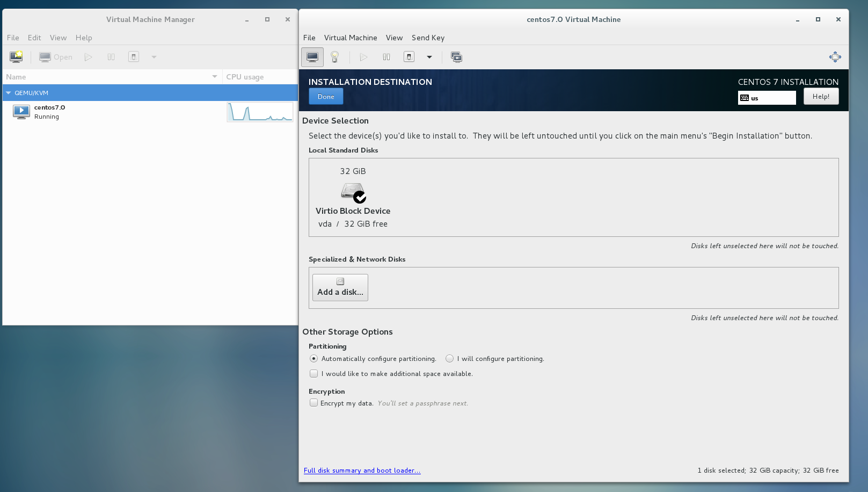Select I will configure partitioning
This screenshot has width=868, height=492.
point(450,359)
